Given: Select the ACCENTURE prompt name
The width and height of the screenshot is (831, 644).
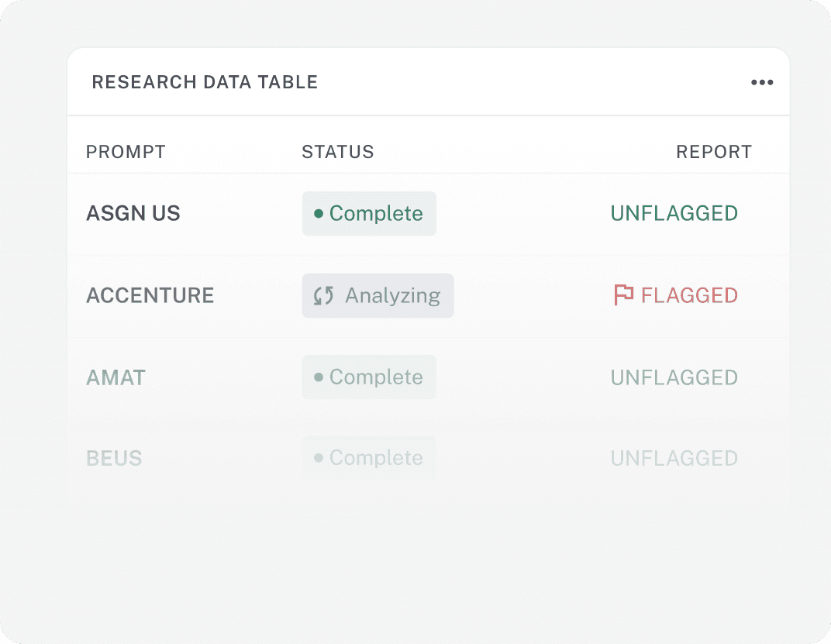Looking at the screenshot, I should click(x=150, y=295).
